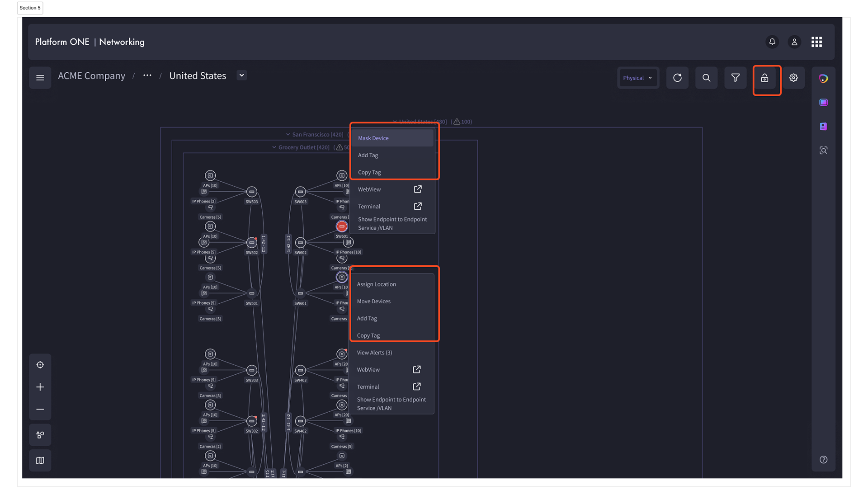
Task: Zoom out with the minus button
Action: click(x=40, y=409)
